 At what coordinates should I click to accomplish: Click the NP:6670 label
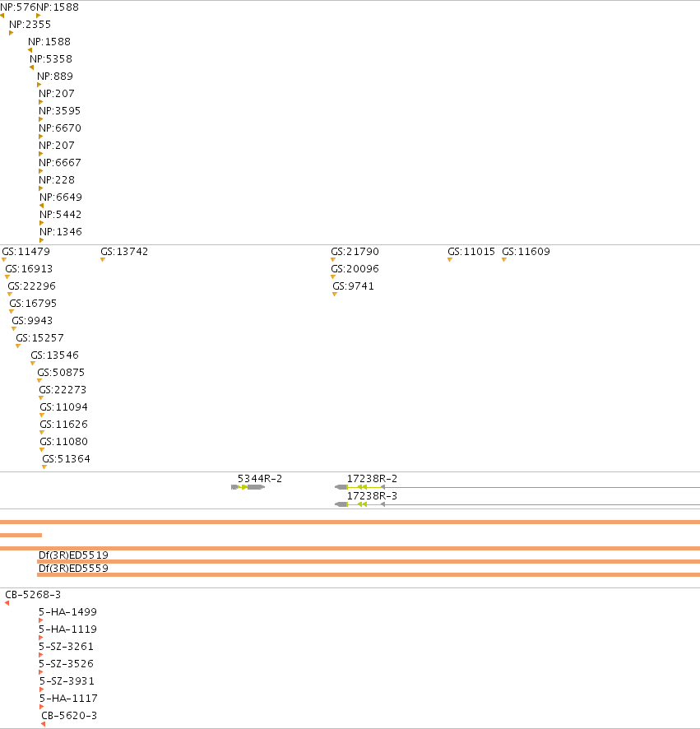[60, 128]
